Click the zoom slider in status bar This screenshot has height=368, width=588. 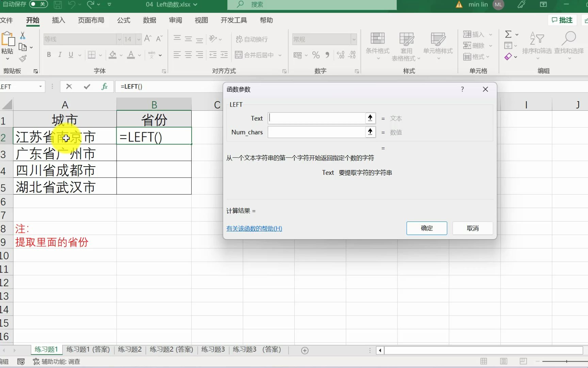pos(565,361)
